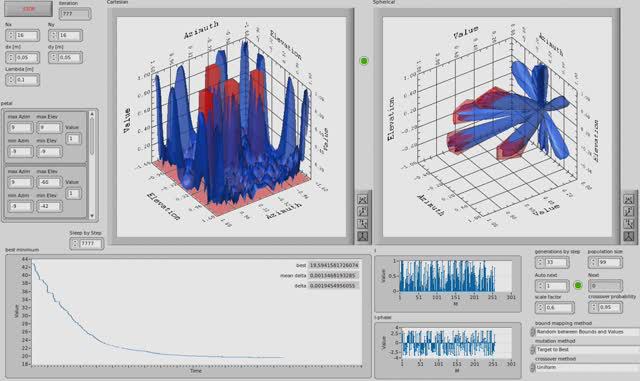Select the dark default-view icon beside the Spherical graph

629,236
